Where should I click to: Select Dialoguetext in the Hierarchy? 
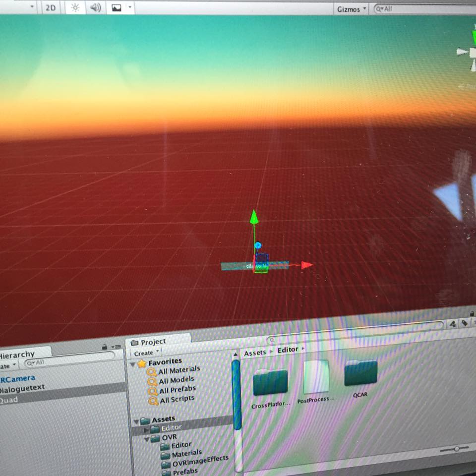22,388
